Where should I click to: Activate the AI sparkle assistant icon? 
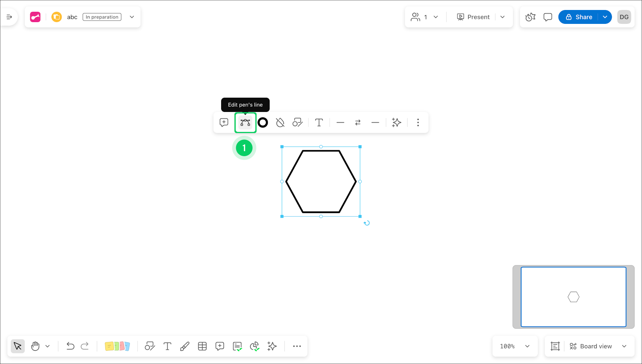tap(272, 346)
